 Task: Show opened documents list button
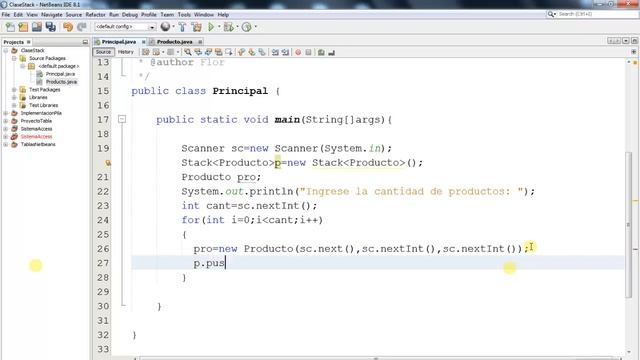[x=626, y=41]
